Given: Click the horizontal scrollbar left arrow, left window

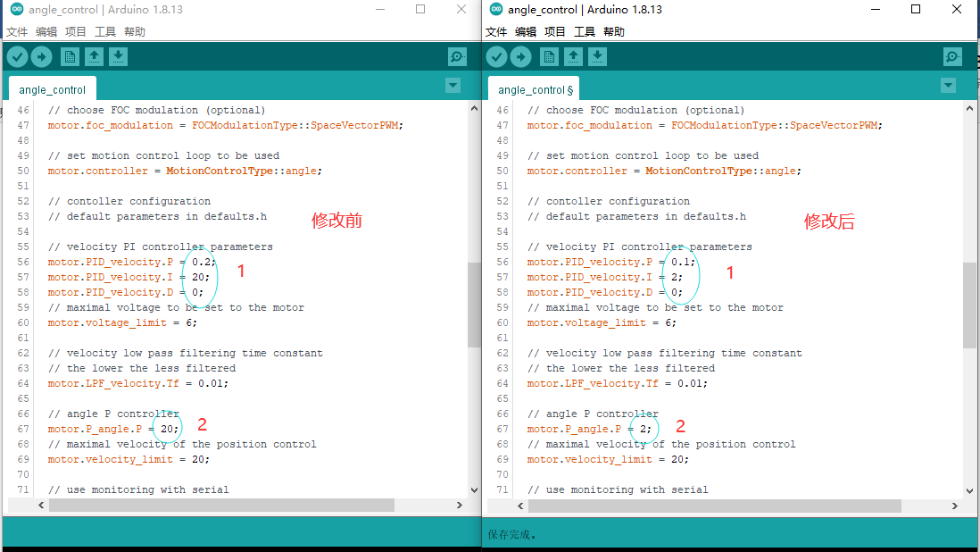Looking at the screenshot, I should click(x=41, y=505).
